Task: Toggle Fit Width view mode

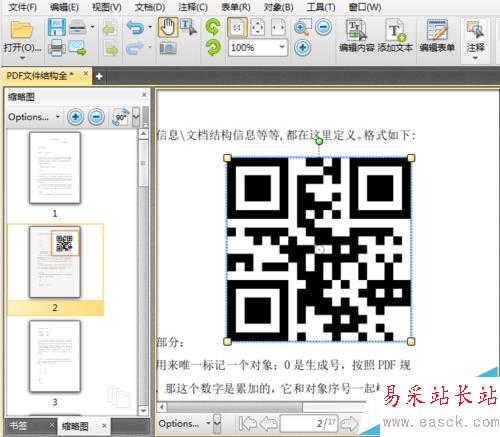Action: click(278, 27)
